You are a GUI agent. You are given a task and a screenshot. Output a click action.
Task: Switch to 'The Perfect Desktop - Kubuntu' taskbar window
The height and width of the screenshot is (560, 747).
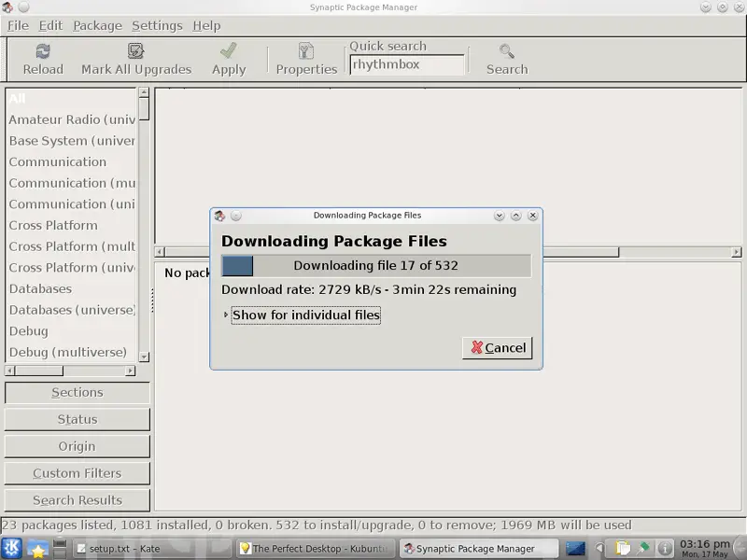[x=316, y=549]
